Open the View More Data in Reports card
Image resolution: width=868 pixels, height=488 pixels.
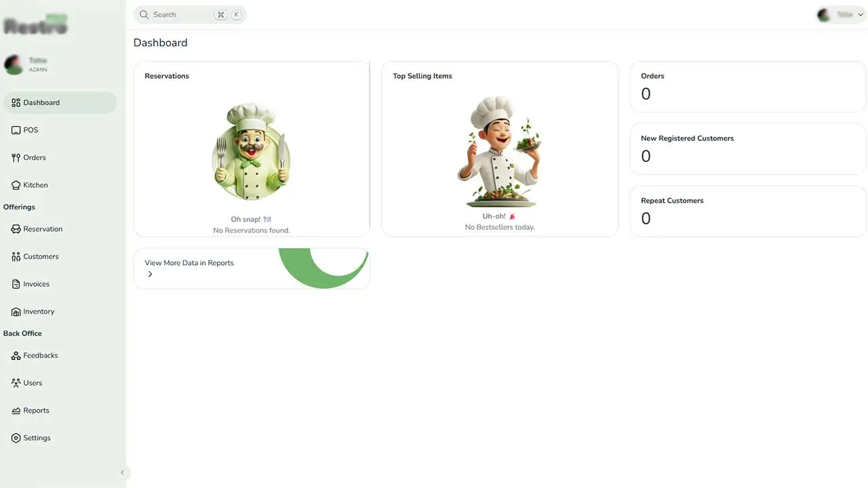[x=252, y=268]
